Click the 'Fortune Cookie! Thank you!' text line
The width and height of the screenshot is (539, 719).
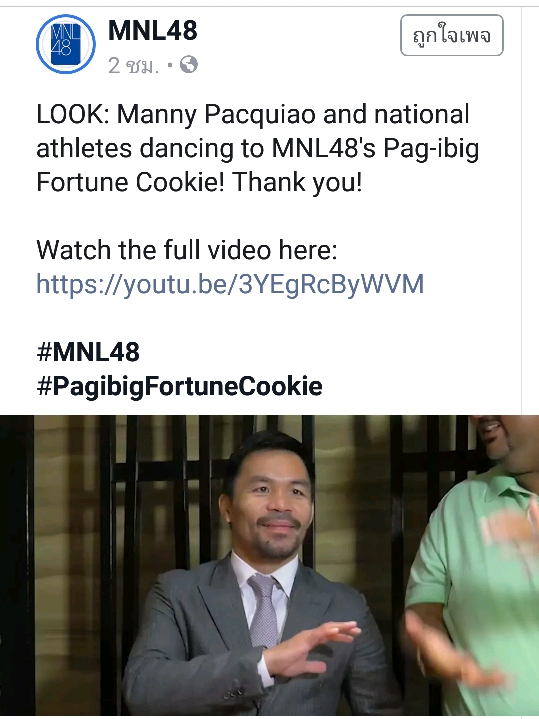click(x=199, y=182)
